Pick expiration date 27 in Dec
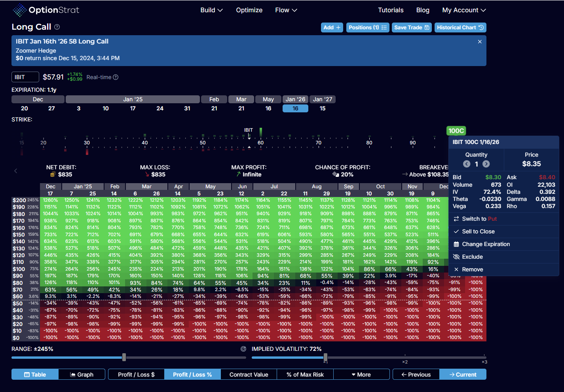 coord(51,108)
